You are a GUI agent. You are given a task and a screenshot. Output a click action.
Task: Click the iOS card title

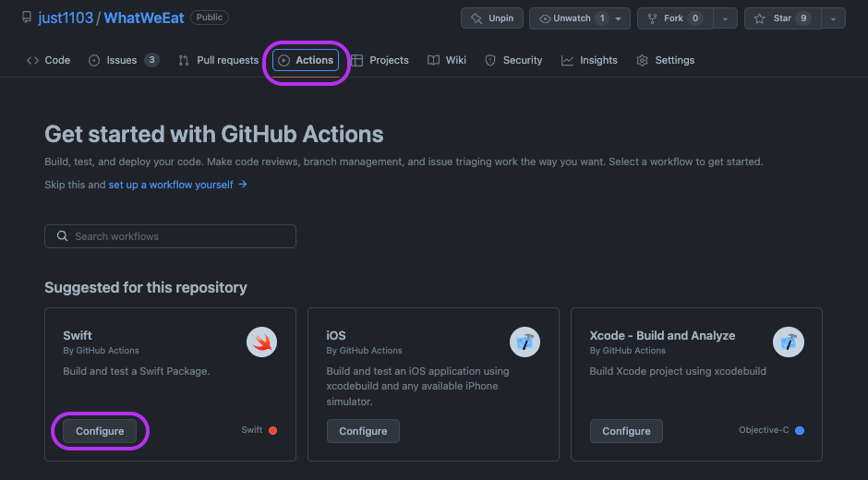pos(336,335)
